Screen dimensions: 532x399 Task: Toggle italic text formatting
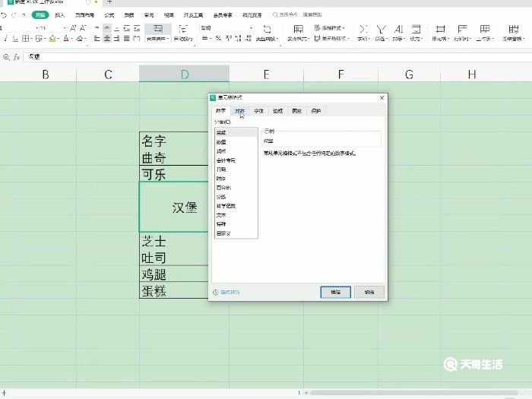6,38
